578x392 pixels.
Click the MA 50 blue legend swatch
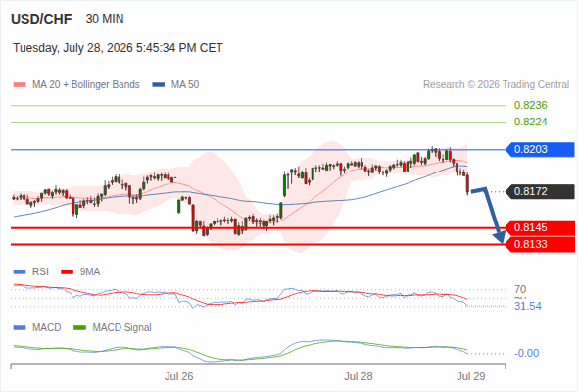159,85
